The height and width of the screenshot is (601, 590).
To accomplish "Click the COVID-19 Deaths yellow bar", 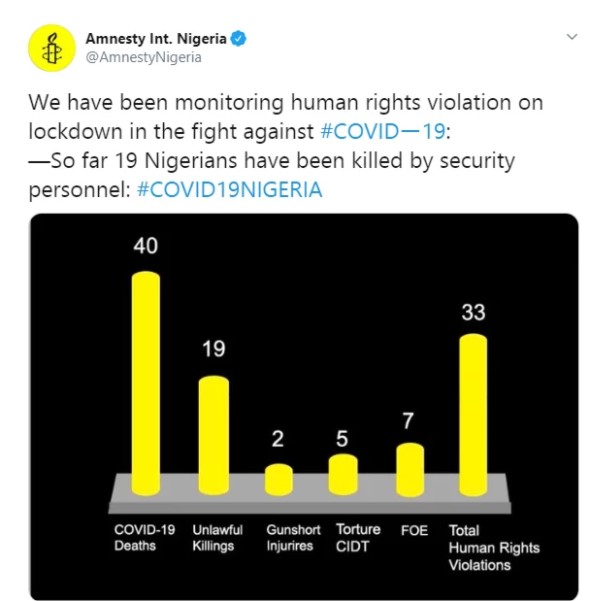I will point(146,383).
